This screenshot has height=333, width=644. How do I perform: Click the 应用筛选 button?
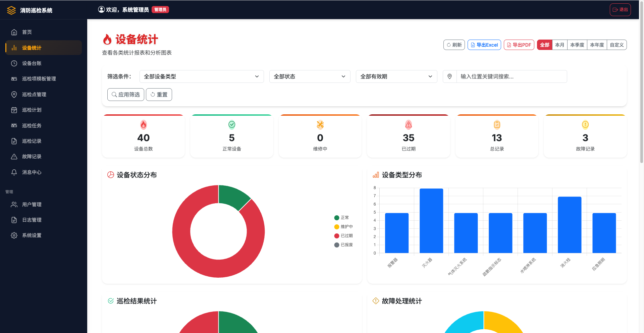pos(126,95)
